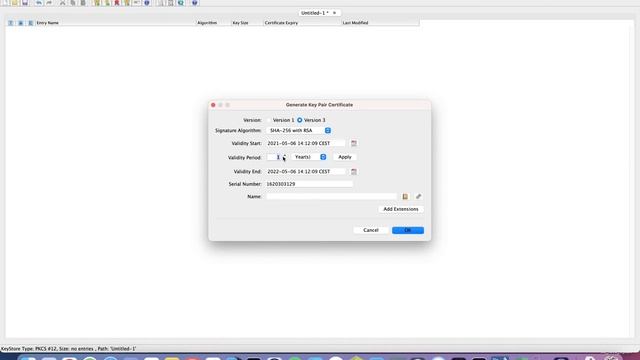Screen dimensions: 640x360
Task: Click the Help toolbar icon
Action: click(195, 2)
